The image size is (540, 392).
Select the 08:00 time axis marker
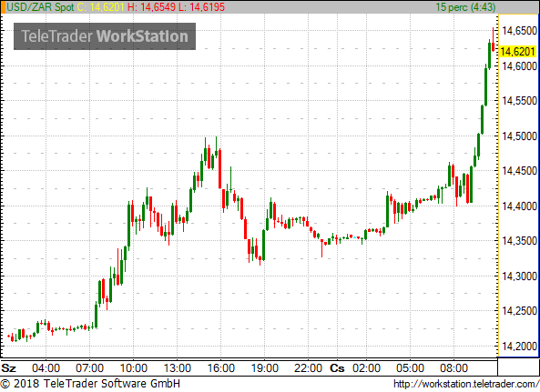pos(453,368)
